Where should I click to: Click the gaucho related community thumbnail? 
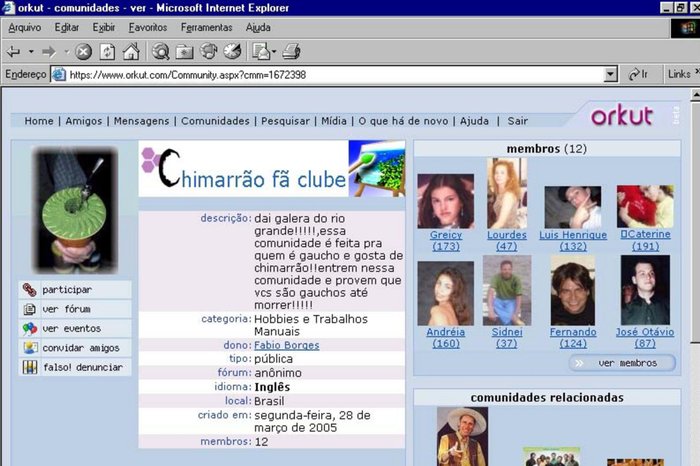[462, 436]
